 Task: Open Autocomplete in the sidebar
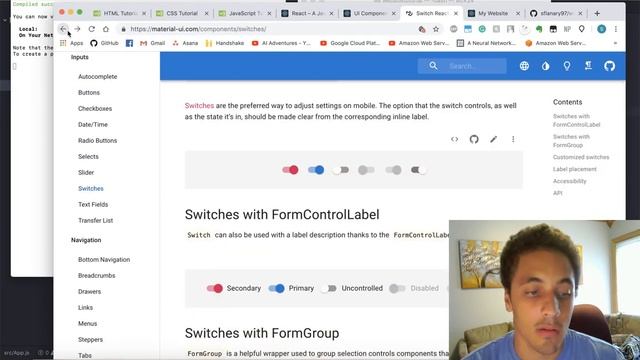click(x=98, y=77)
